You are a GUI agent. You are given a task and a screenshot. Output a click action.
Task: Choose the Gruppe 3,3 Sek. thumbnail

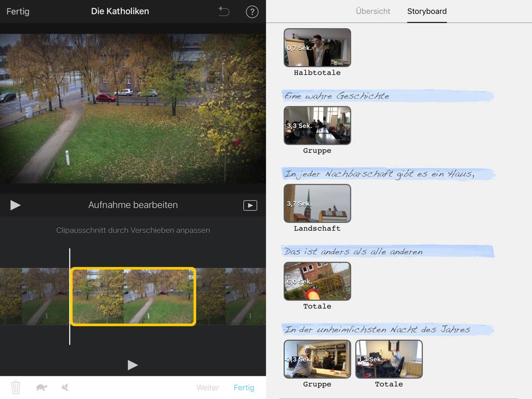[x=317, y=125]
